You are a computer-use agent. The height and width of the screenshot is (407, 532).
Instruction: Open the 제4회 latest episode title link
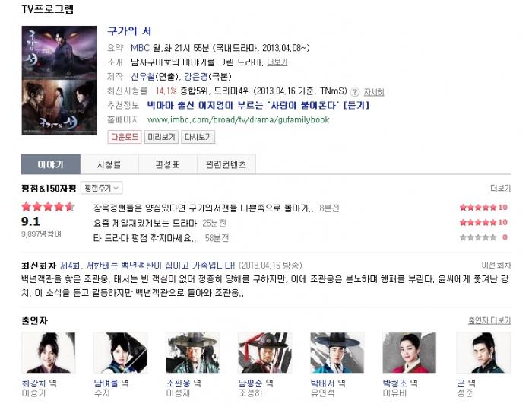(x=147, y=265)
